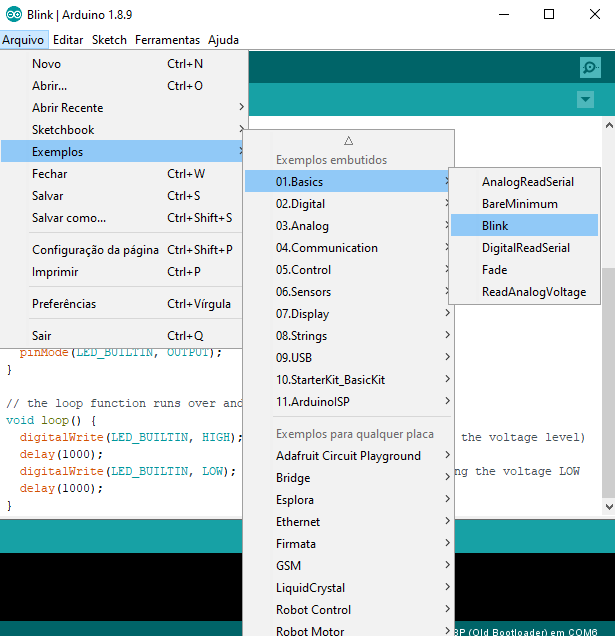Expand the Abrir Recente submenu

122,107
